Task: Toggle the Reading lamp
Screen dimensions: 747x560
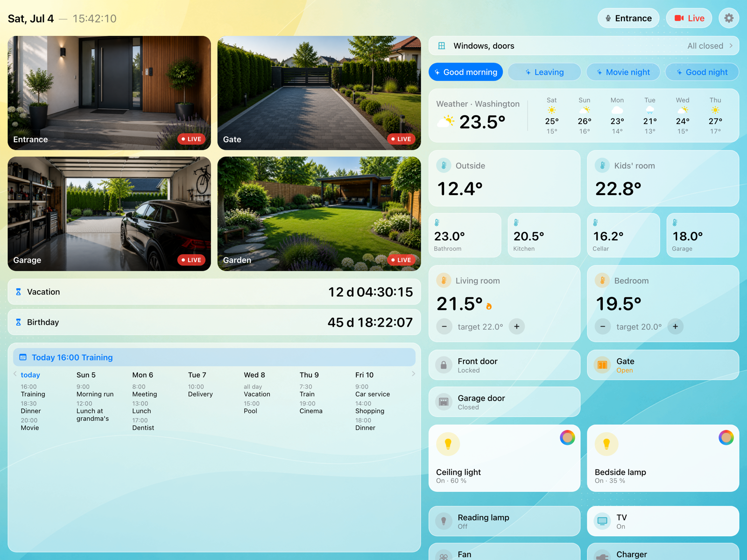Action: (x=504, y=521)
